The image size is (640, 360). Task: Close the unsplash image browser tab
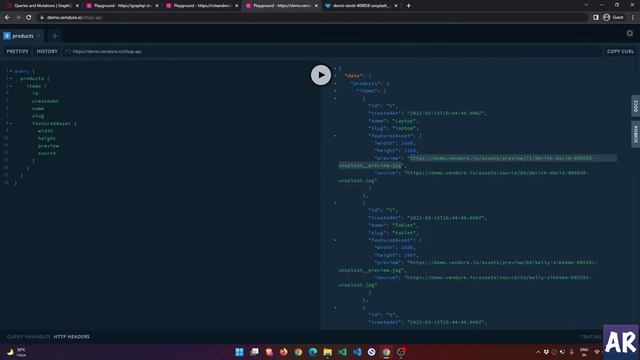[x=396, y=6]
